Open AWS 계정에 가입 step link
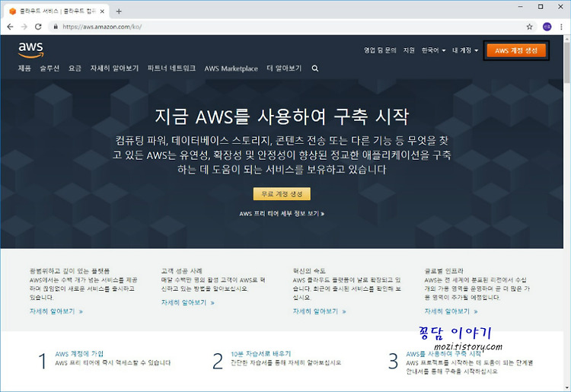Viewport: 571px width, 392px height. 79,354
